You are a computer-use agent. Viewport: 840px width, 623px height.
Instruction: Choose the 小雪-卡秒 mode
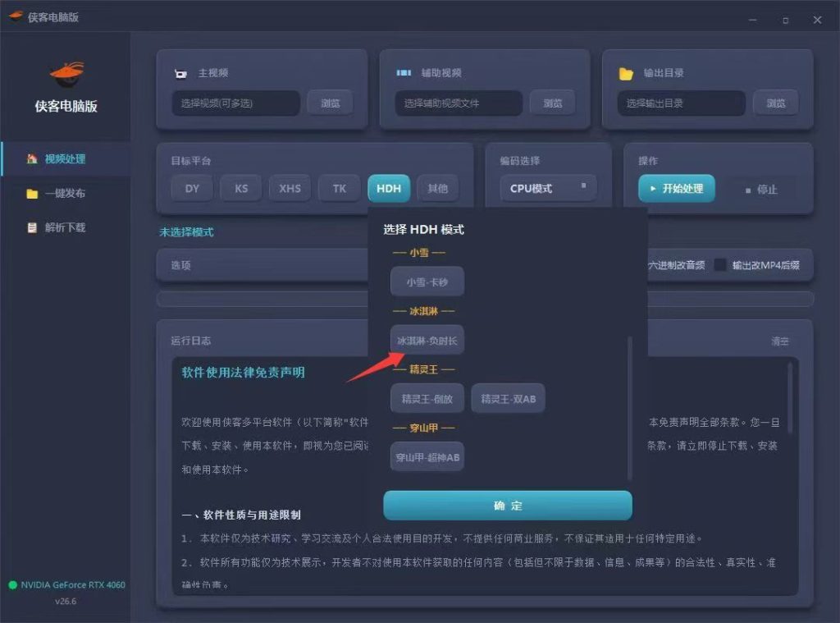point(427,282)
